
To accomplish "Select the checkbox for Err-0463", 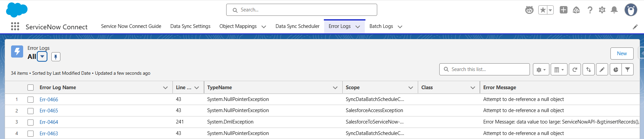I will pyautogui.click(x=31, y=134).
